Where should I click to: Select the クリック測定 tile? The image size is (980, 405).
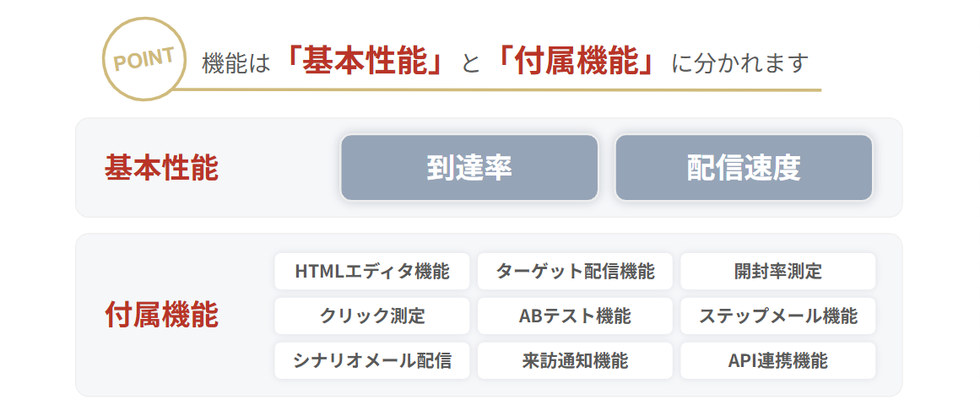(x=372, y=316)
